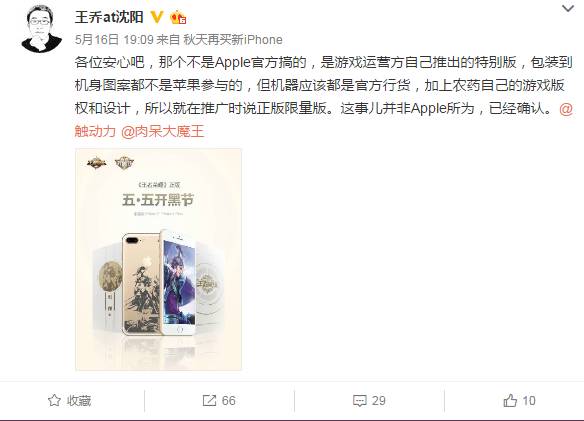Open comments via the 29 count
Image resolution: width=584 pixels, height=421 pixels.
click(x=378, y=401)
